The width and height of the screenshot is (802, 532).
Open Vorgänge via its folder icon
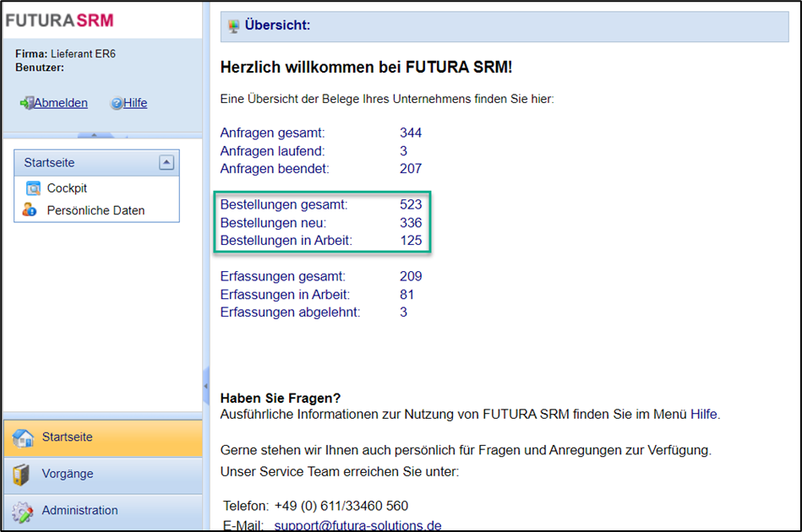(x=23, y=475)
